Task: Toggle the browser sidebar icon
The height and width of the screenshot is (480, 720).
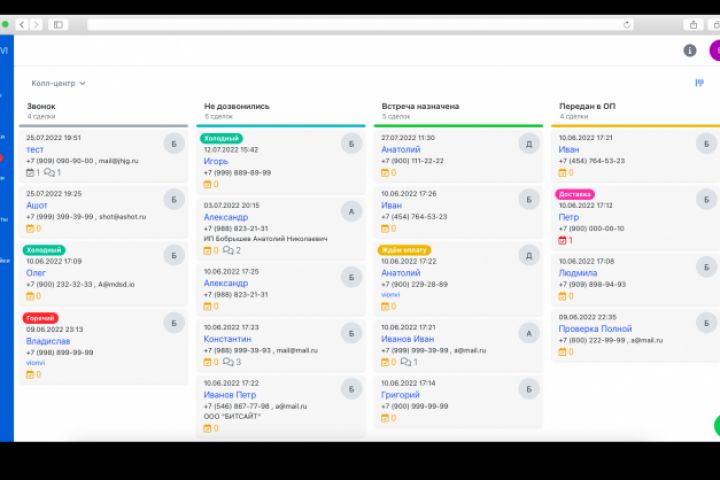Action: point(58,25)
